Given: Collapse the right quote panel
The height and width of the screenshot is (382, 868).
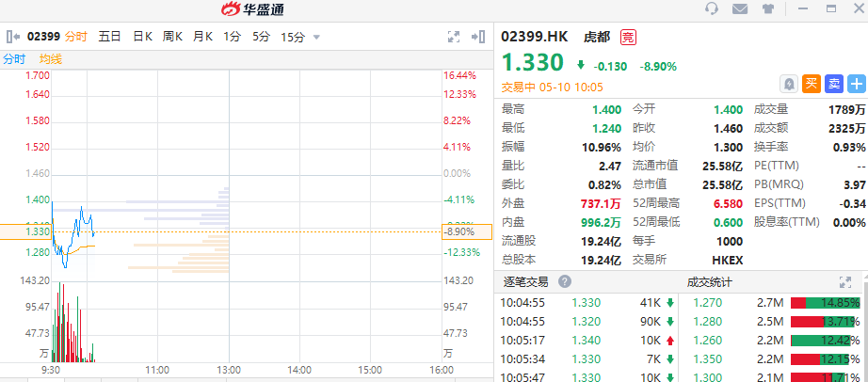Looking at the screenshot, I should [x=478, y=37].
